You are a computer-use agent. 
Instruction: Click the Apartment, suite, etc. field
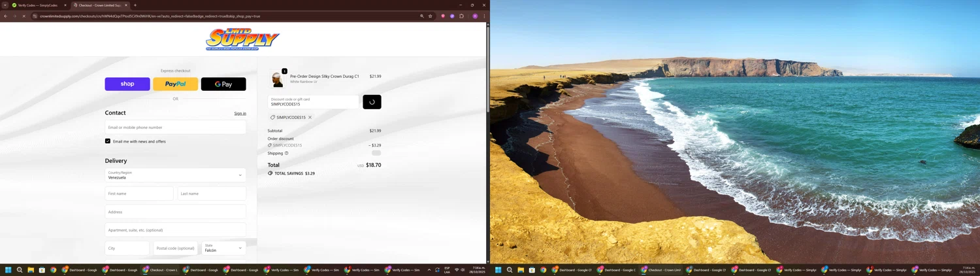click(x=176, y=230)
